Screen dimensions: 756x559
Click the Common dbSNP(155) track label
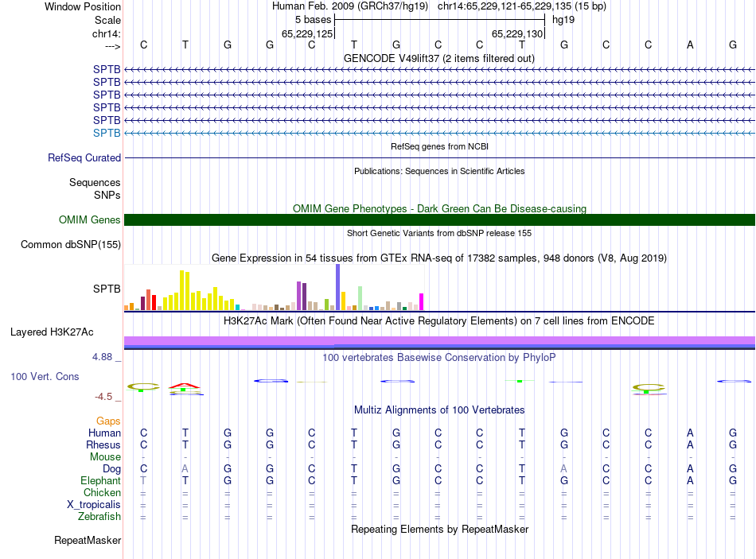[71, 244]
